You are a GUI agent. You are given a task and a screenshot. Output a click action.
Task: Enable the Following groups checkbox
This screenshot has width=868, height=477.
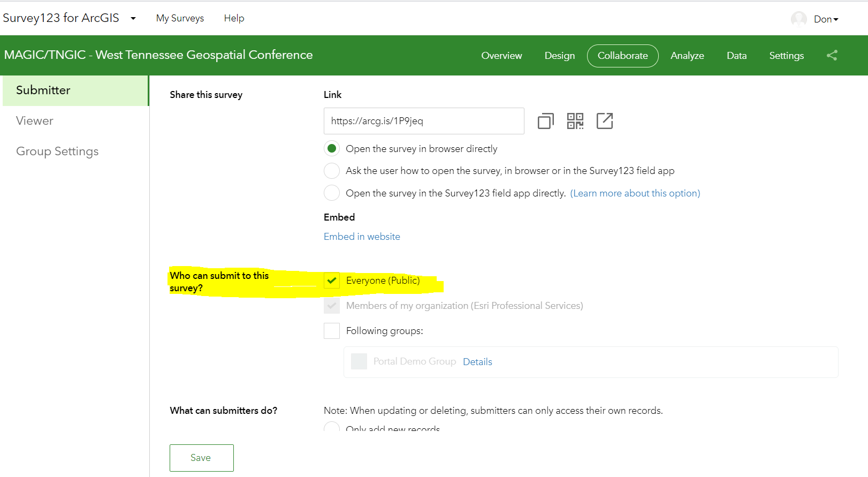click(332, 331)
